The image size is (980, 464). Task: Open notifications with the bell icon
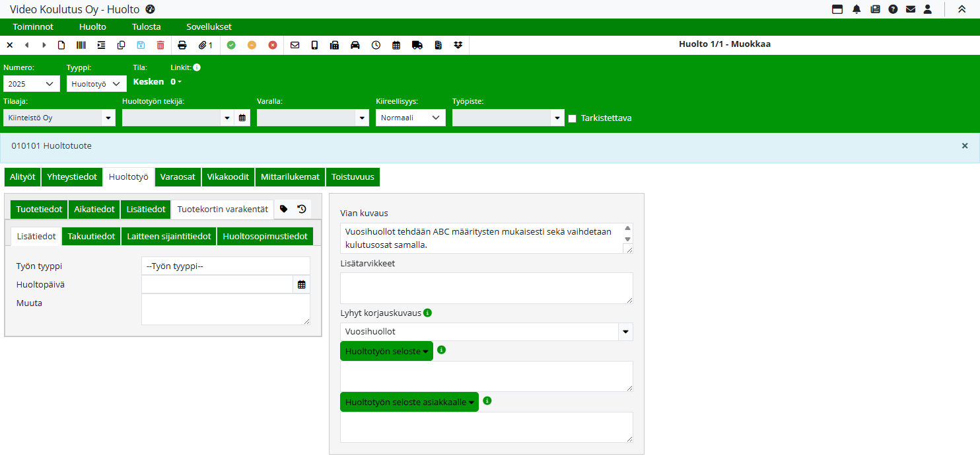pos(857,9)
